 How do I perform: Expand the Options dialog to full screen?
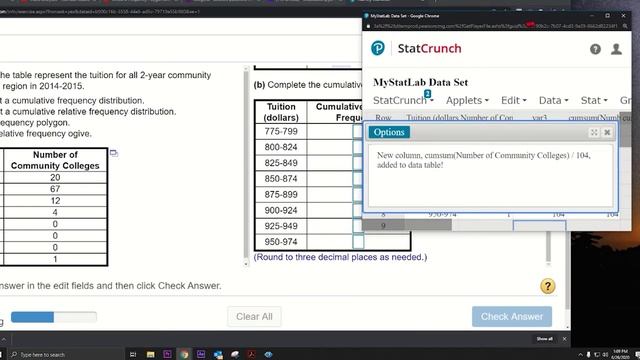[594, 132]
